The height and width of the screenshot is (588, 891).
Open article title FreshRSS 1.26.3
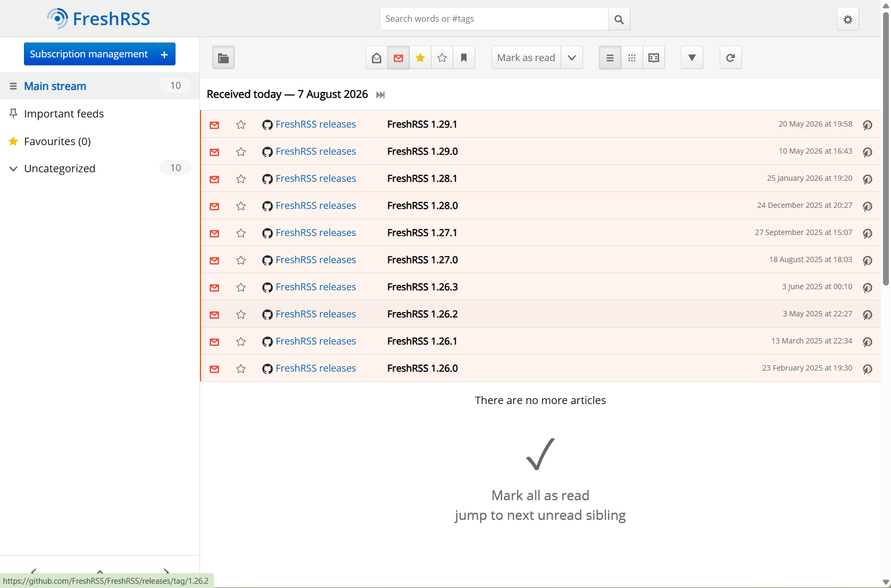(422, 287)
